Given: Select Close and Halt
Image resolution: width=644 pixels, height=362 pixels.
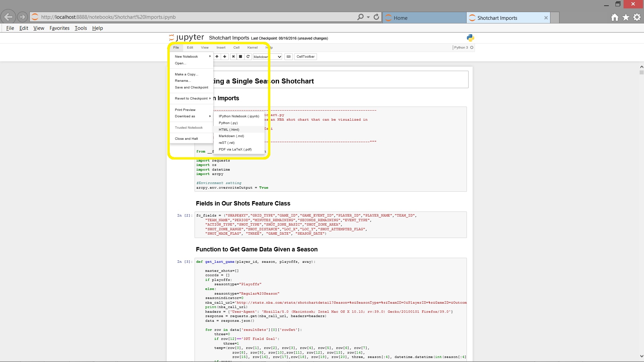Looking at the screenshot, I should (192, 139).
